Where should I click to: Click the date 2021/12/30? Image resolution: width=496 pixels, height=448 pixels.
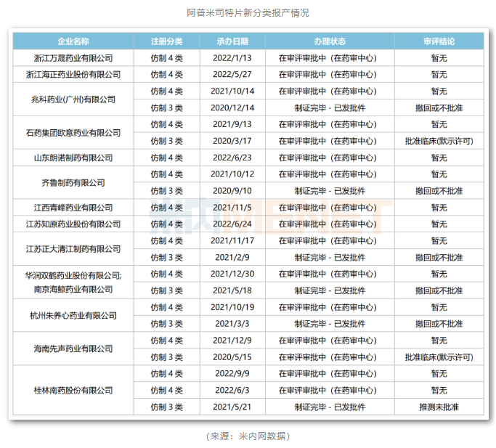click(x=232, y=274)
